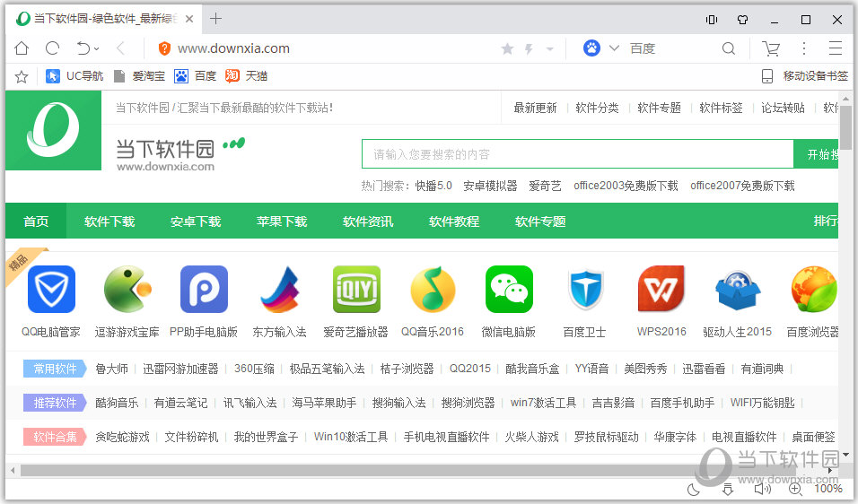Open the 百度卫士 app icon
This screenshot has width=858, height=504.
(x=585, y=289)
